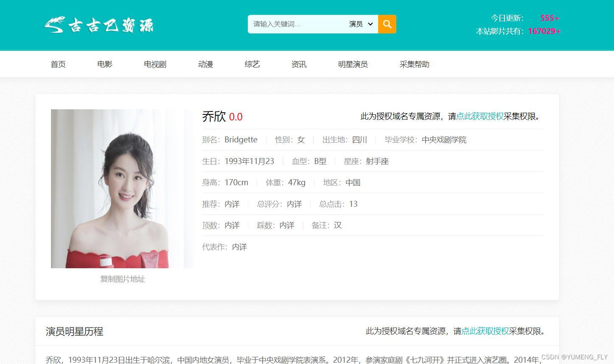Click the 今日更新 count 555+
Image resolution: width=614 pixels, height=364 pixels.
(x=550, y=18)
